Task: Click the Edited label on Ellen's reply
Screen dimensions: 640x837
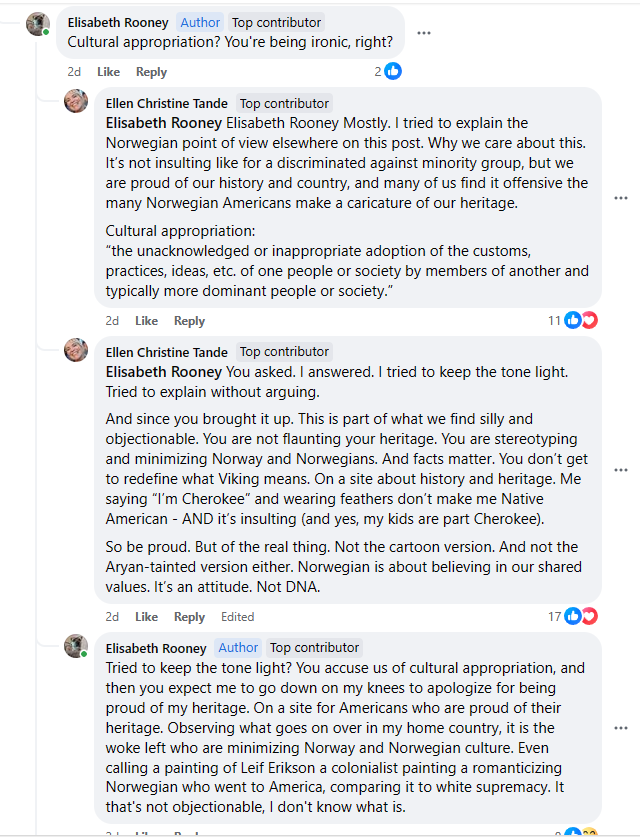Action: (238, 617)
